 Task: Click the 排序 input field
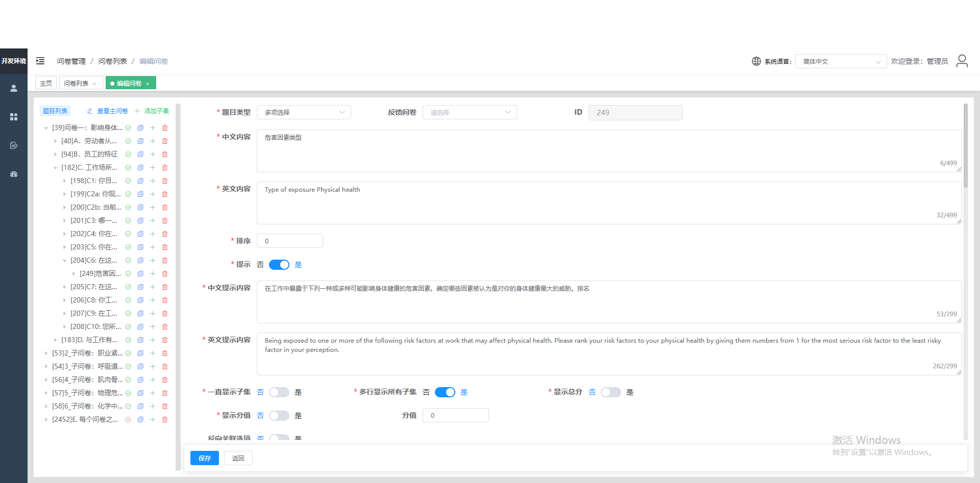pyautogui.click(x=290, y=241)
